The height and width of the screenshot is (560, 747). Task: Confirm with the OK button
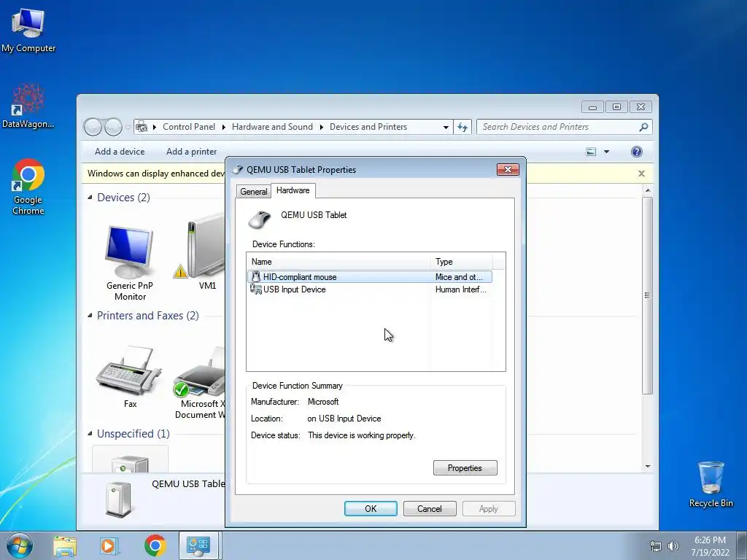(x=371, y=508)
